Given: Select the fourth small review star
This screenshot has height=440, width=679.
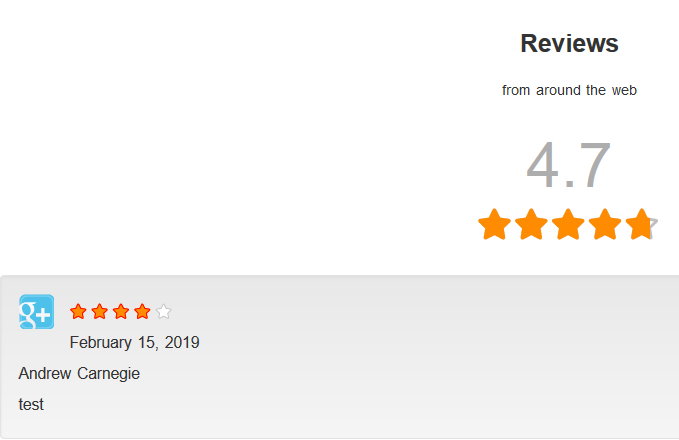Looking at the screenshot, I should (x=142, y=312).
